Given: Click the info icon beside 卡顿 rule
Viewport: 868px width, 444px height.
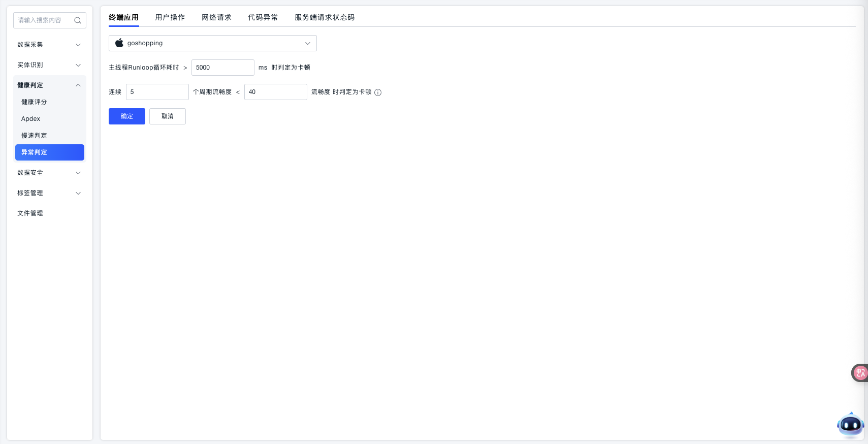Looking at the screenshot, I should [378, 92].
